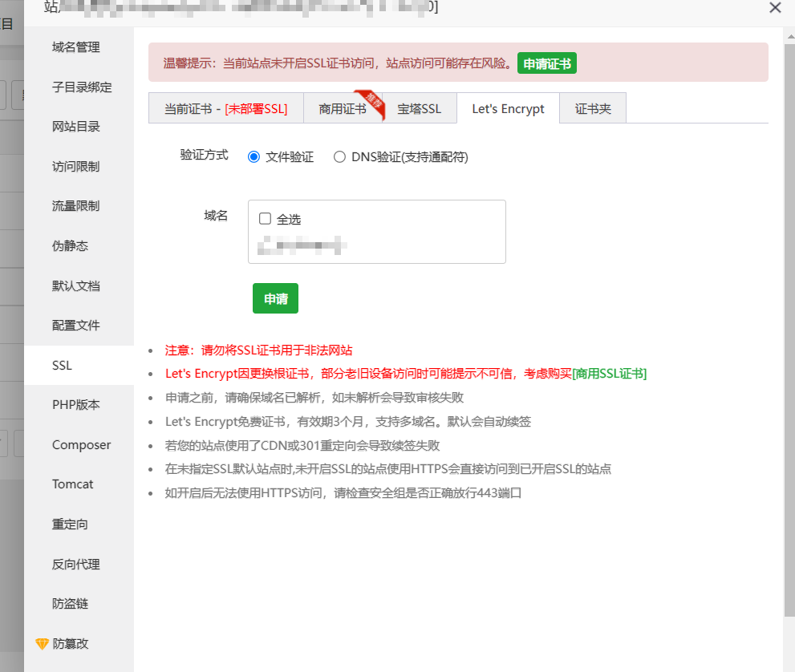Viewport: 795px width, 672px height.
Task: Click 在未指定SSL默认站点时 tip text
Action: 387,469
